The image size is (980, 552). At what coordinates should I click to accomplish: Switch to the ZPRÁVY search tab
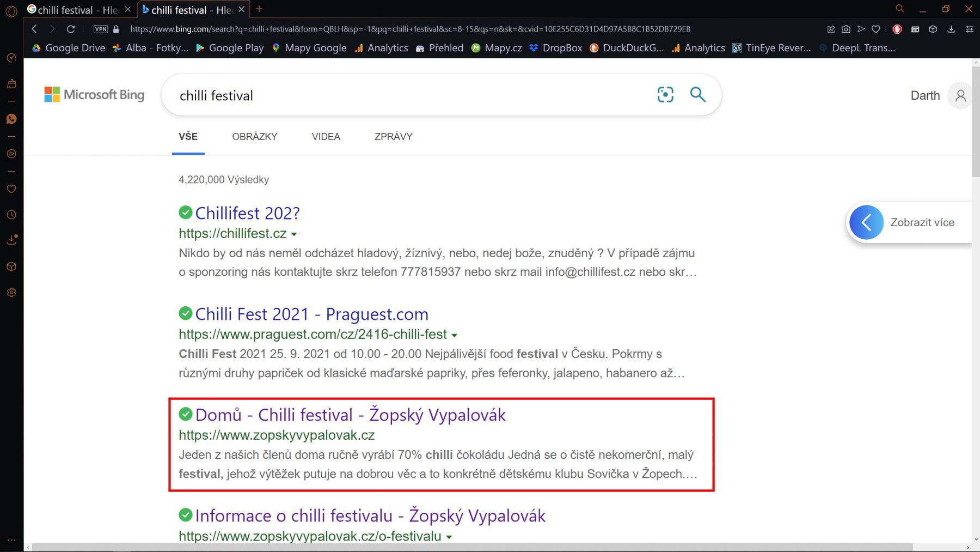point(393,137)
